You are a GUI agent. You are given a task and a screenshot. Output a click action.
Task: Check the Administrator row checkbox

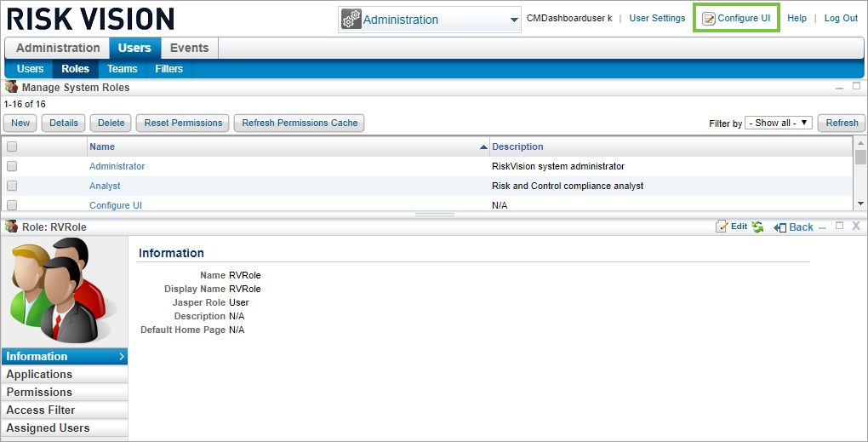coord(12,166)
